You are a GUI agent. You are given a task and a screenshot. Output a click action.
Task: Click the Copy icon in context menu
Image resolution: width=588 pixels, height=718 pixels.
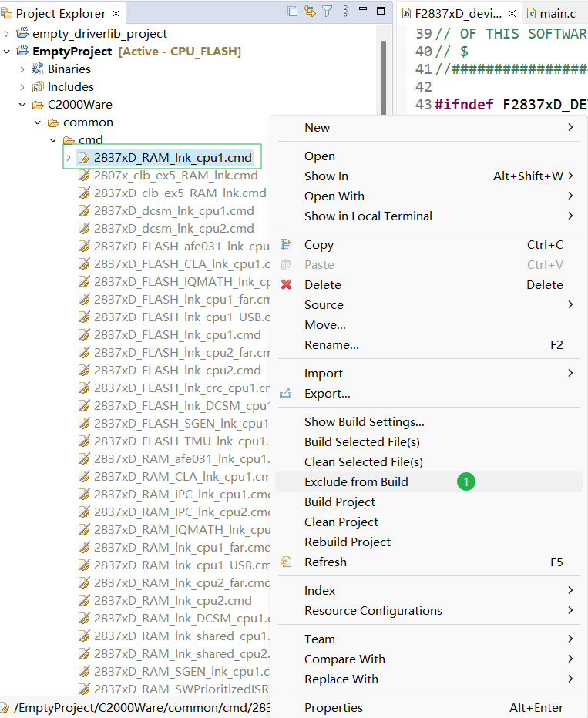(x=287, y=245)
